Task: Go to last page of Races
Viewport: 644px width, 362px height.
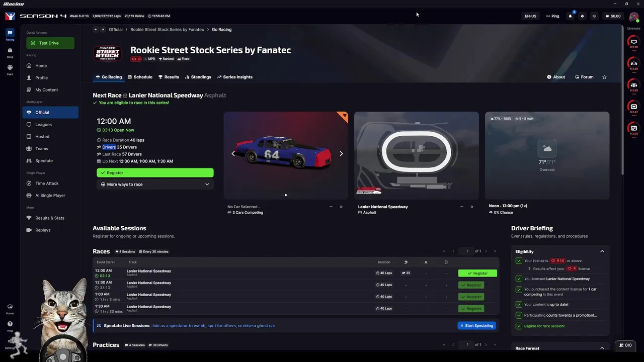Action: pos(495,251)
